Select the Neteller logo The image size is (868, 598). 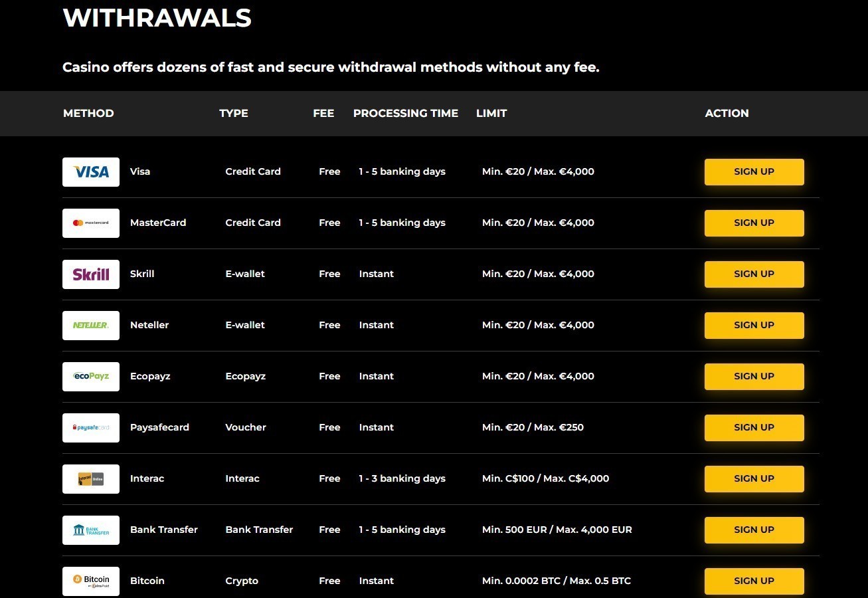pos(91,326)
